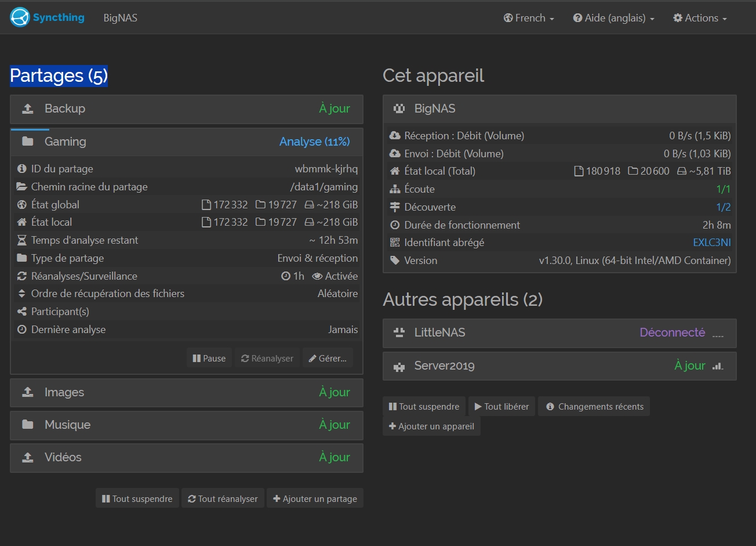Click the LittleNAS device identicon
The height and width of the screenshot is (546, 756).
pyautogui.click(x=399, y=333)
